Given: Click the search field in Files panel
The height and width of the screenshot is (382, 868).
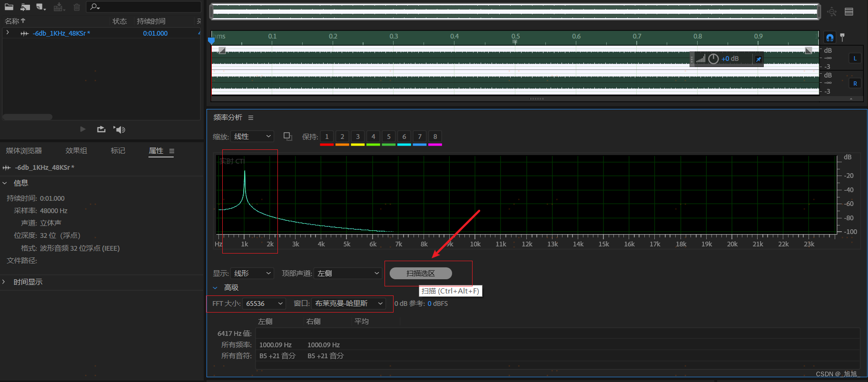Looking at the screenshot, I should click(x=143, y=7).
